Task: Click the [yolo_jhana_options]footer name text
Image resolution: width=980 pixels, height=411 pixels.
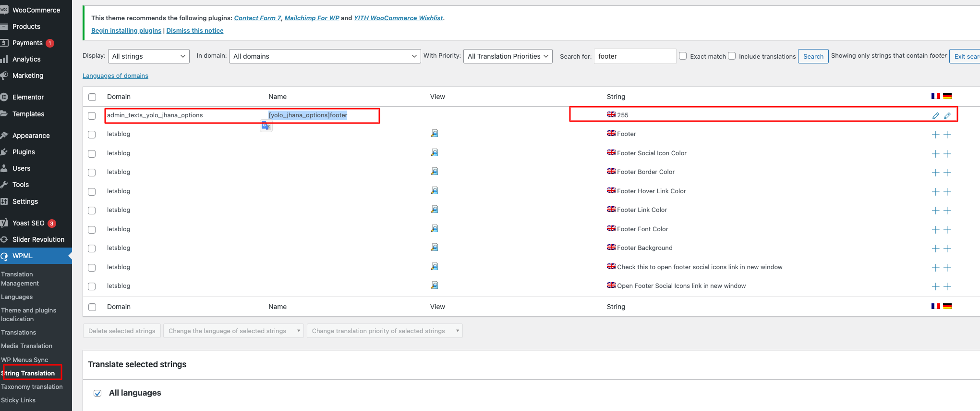Action: tap(308, 115)
